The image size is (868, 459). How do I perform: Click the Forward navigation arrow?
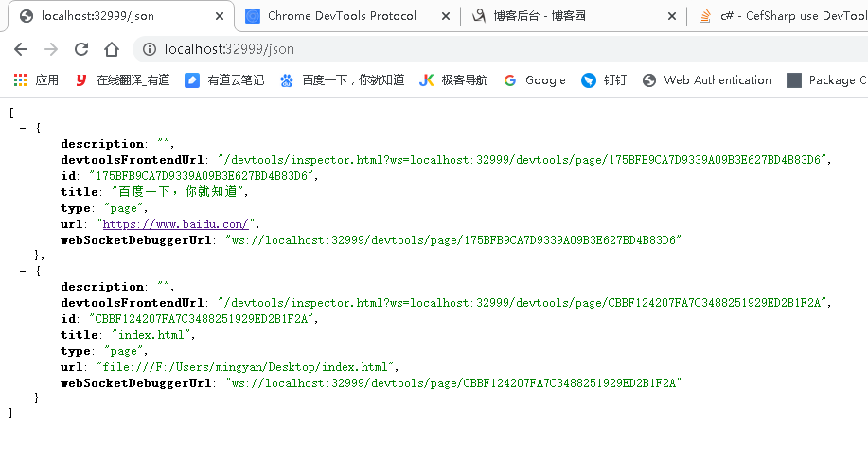[x=51, y=49]
